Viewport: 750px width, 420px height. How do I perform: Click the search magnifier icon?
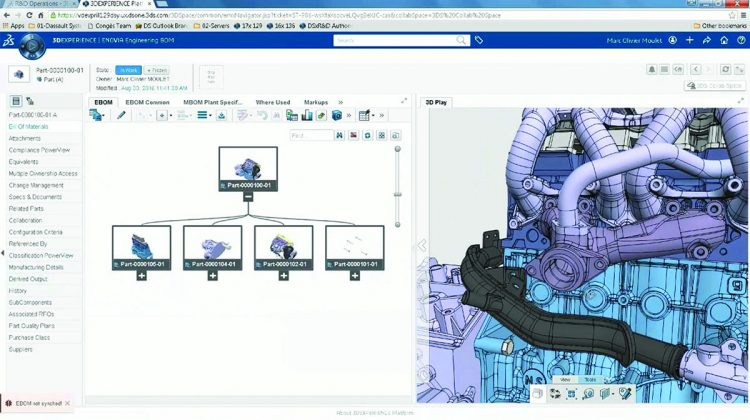(x=461, y=40)
